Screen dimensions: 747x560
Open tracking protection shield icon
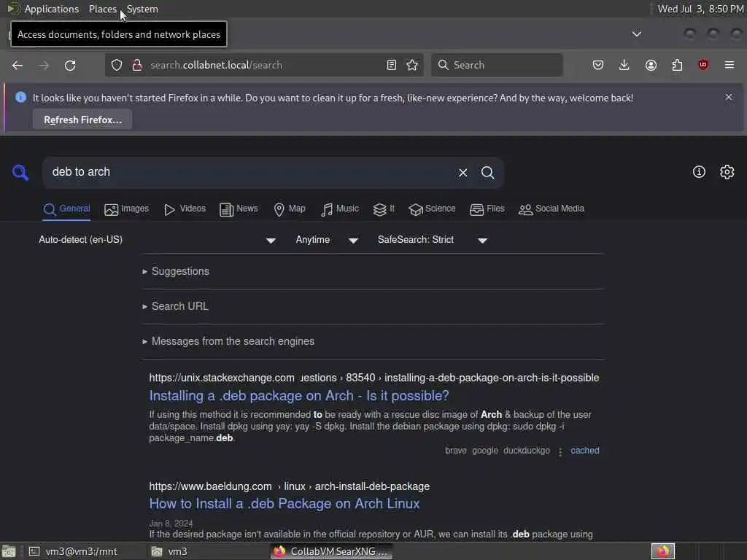click(x=117, y=65)
